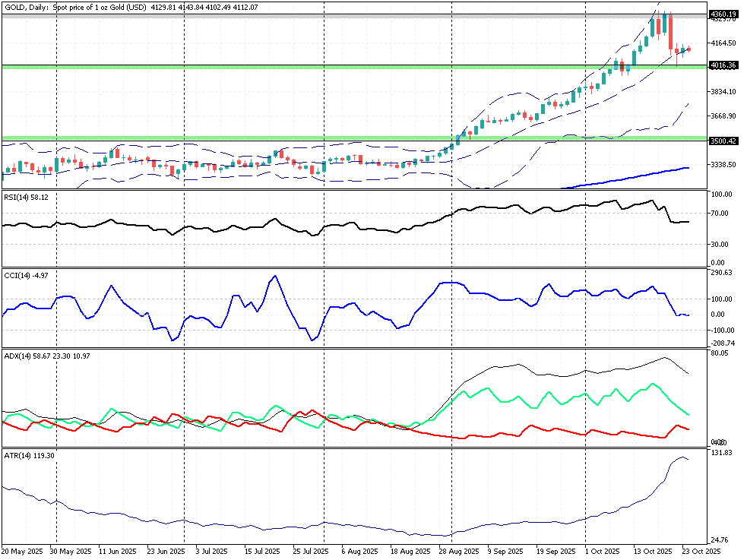The image size is (747, 560).
Task: Click the CCI(14) indicator label
Action: [x=25, y=275]
